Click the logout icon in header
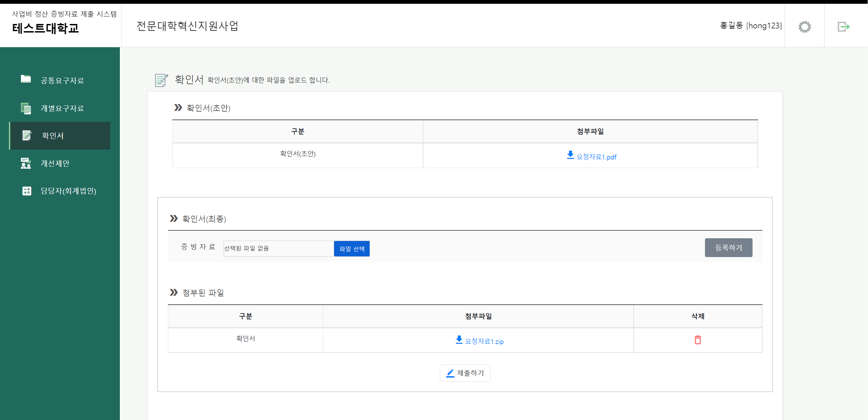 [843, 26]
